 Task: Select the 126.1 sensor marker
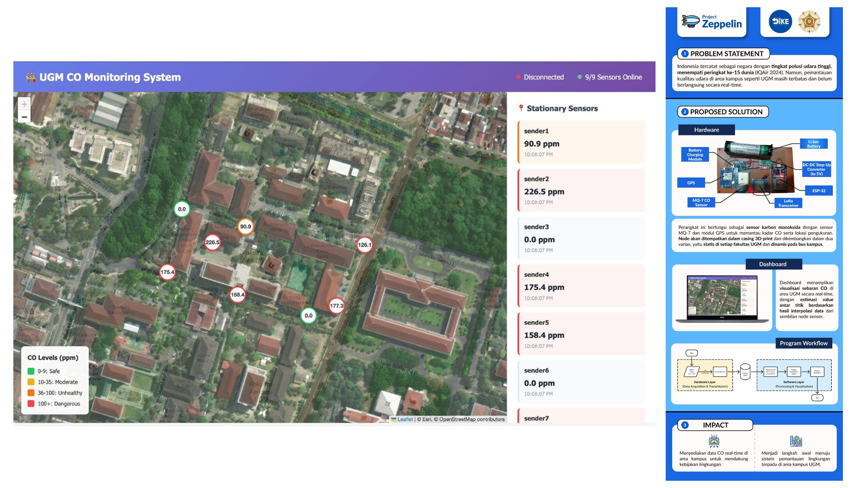pos(364,245)
